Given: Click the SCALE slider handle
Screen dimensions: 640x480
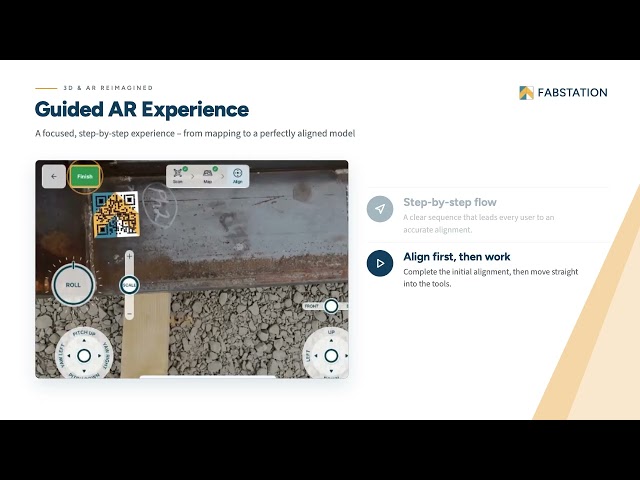Looking at the screenshot, I should pos(129,285).
